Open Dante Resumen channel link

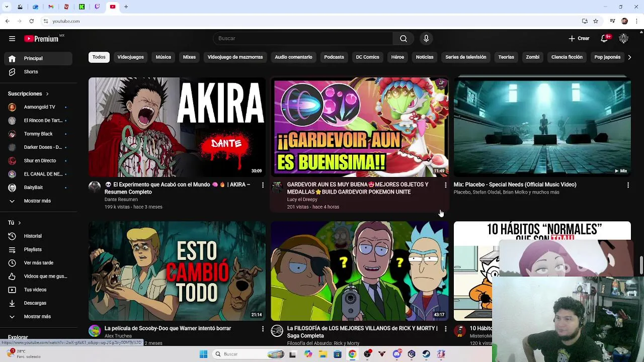[121, 200]
